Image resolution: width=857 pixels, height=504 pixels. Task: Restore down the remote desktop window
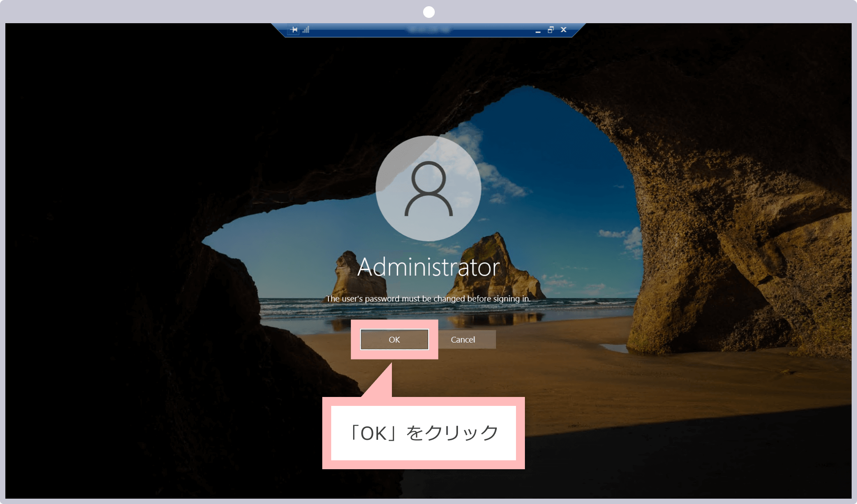coord(551,30)
